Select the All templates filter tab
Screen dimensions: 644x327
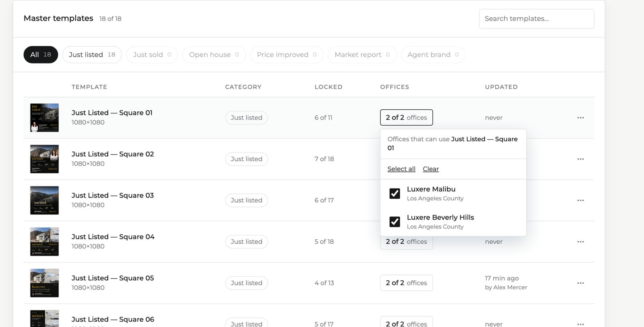click(x=41, y=55)
